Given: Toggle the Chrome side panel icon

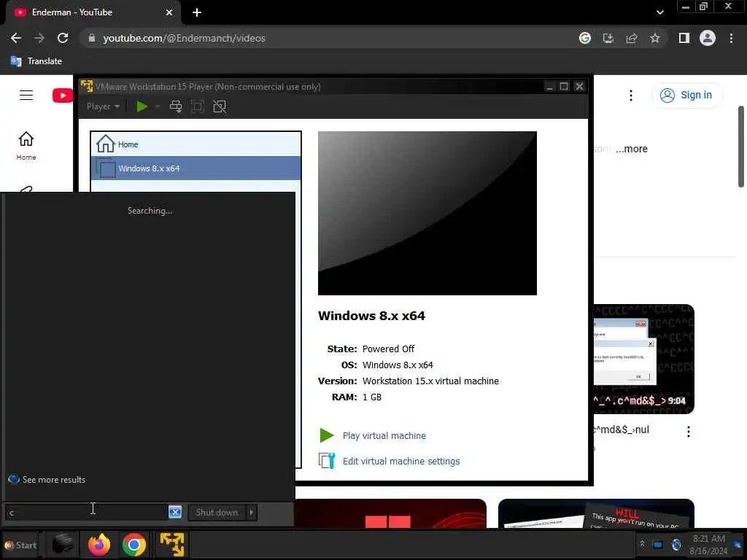Looking at the screenshot, I should click(x=684, y=38).
